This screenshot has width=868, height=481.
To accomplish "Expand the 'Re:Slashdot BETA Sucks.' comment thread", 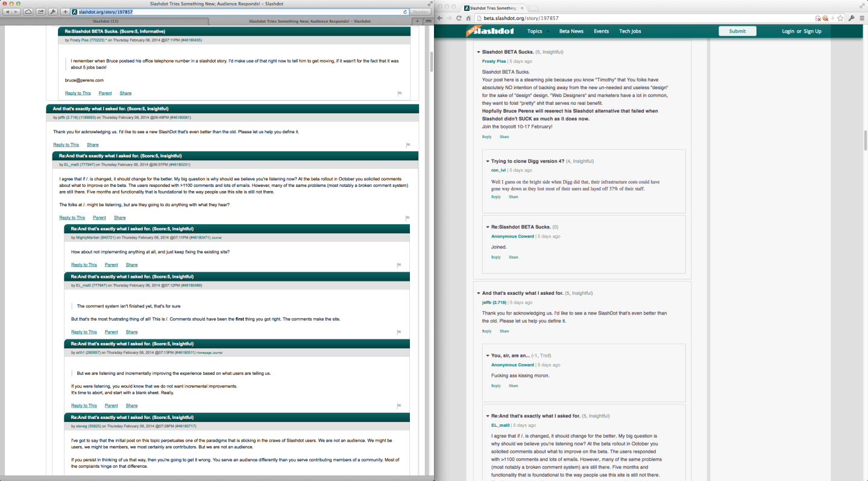I will tap(488, 227).
